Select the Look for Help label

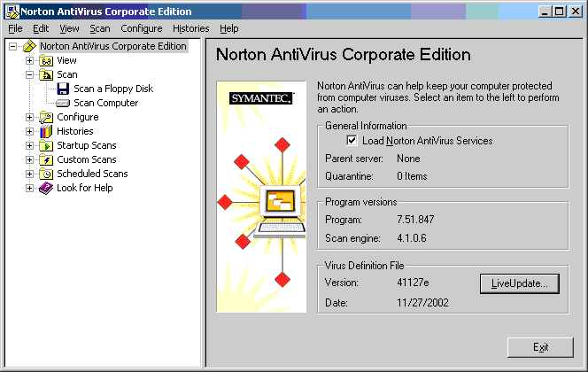(85, 189)
